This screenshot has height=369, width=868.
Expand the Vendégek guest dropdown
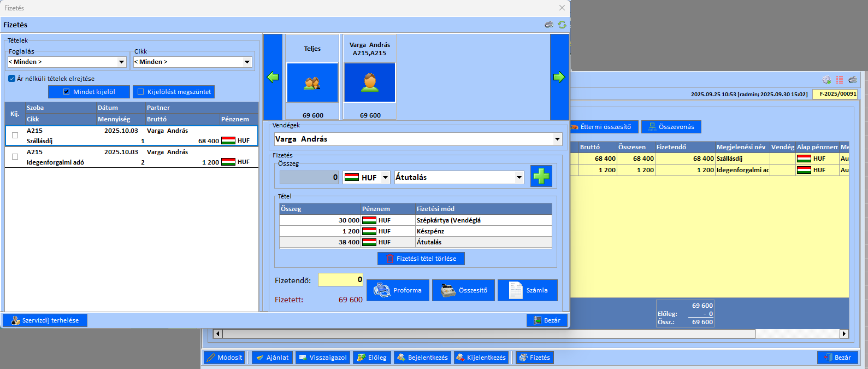[x=557, y=139]
